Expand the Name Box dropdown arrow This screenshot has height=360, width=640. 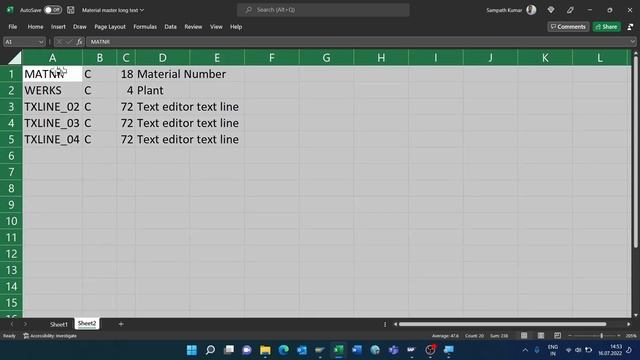tap(41, 42)
